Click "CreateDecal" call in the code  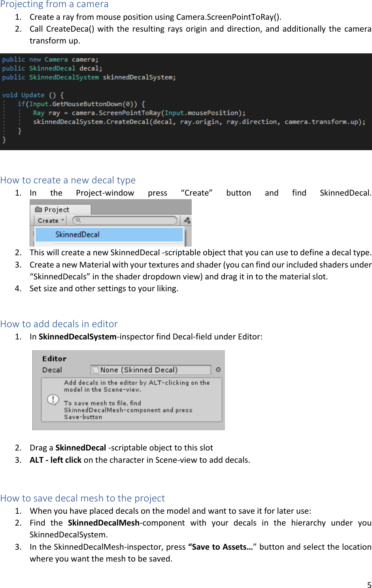(128, 122)
